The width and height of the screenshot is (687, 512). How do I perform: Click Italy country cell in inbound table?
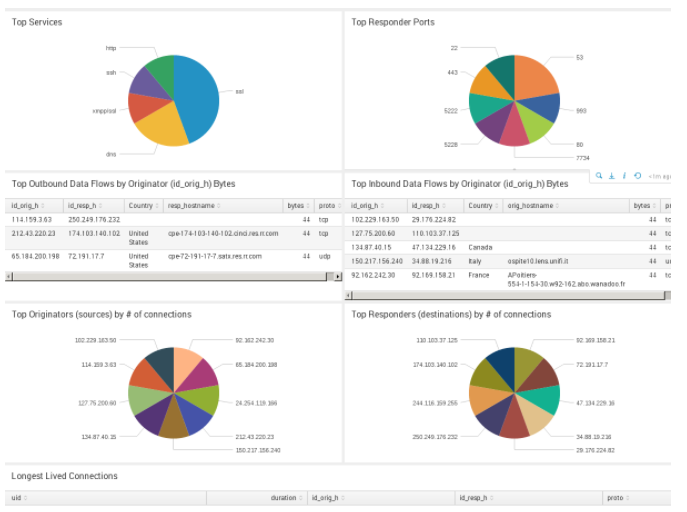[475, 261]
